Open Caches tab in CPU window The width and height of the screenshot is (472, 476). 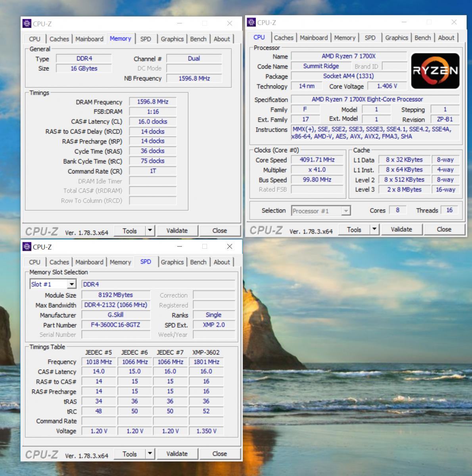284,38
